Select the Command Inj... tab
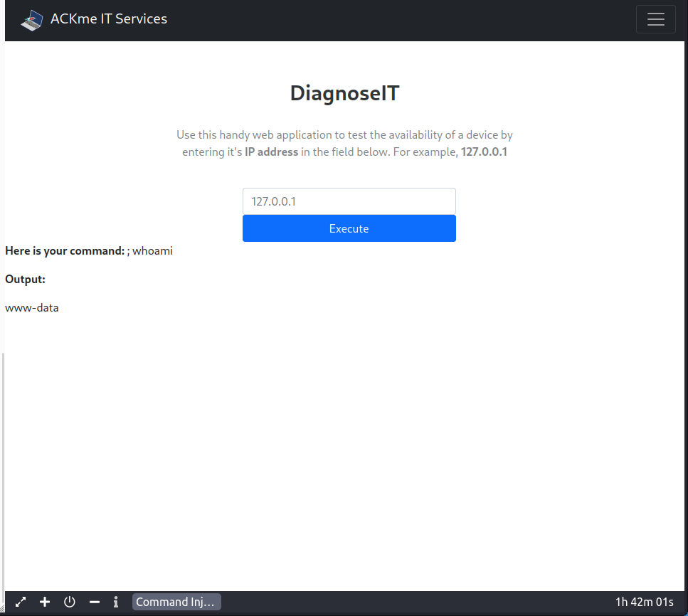 176,602
